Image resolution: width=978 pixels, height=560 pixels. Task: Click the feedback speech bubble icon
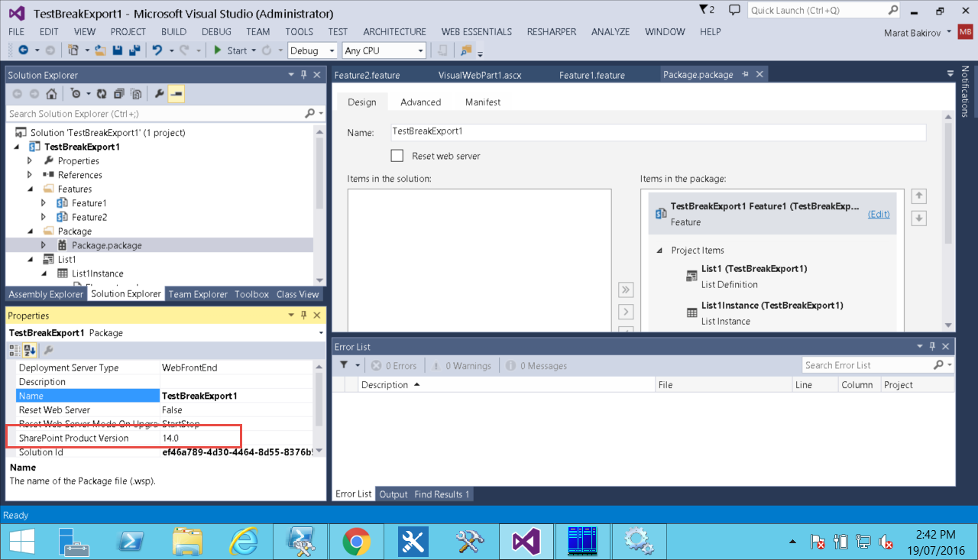click(734, 10)
